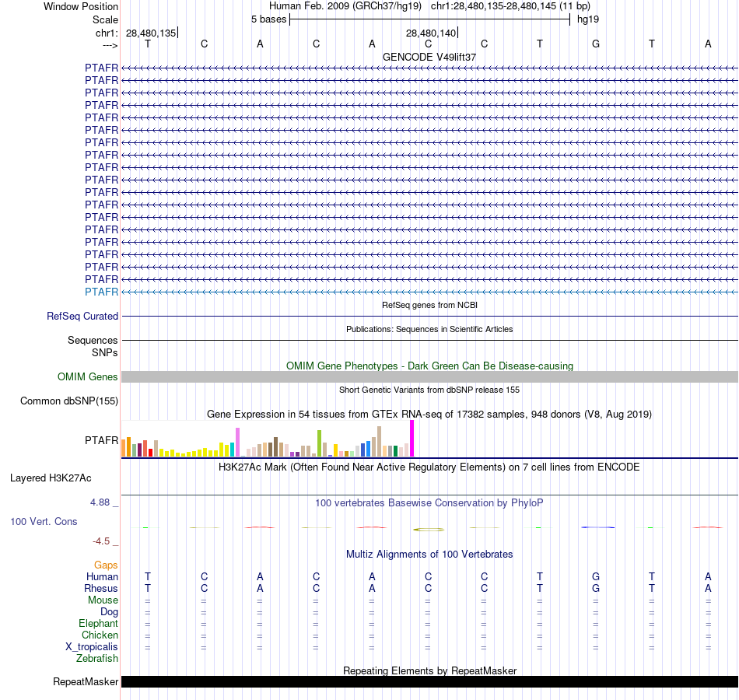
Task: Click the black RepeatMasker bar
Action: [x=429, y=681]
